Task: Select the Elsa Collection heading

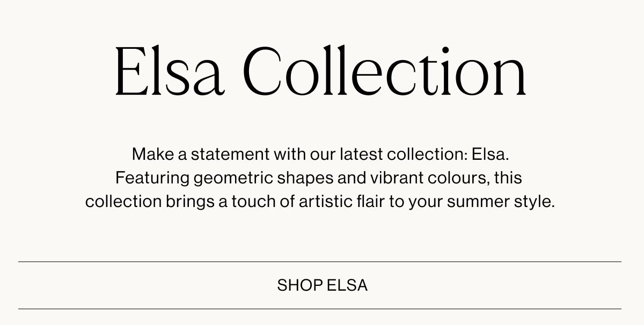Action: click(321, 71)
